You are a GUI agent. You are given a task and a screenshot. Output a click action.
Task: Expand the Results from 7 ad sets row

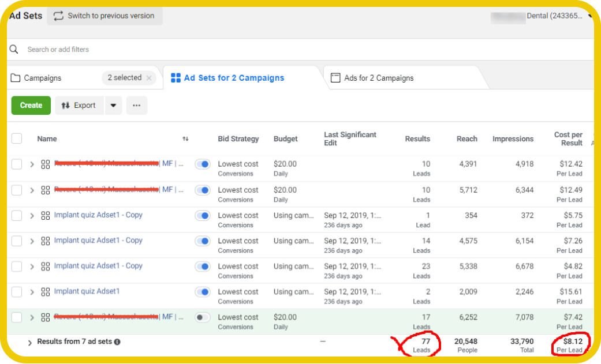29,343
